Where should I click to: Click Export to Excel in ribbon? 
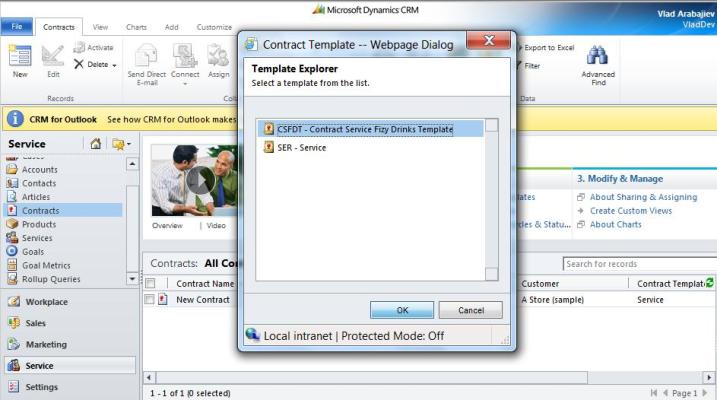click(x=547, y=48)
